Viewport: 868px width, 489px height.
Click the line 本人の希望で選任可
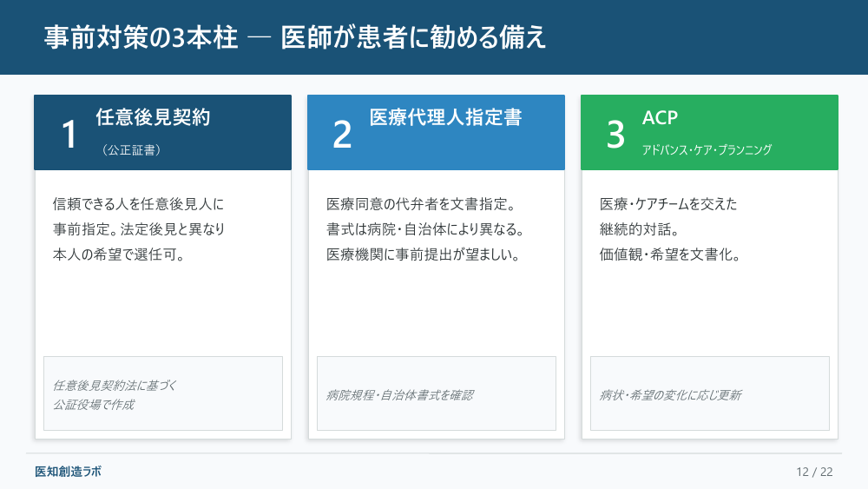pyautogui.click(x=119, y=254)
